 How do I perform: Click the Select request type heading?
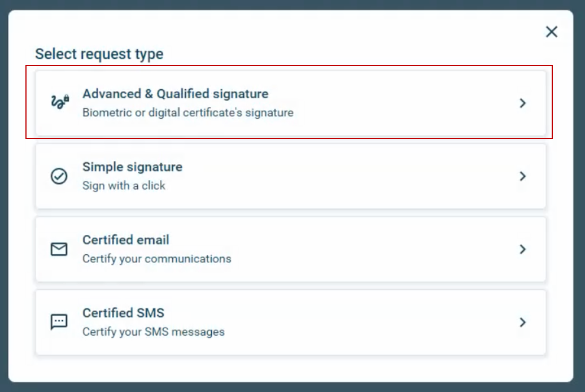click(99, 54)
